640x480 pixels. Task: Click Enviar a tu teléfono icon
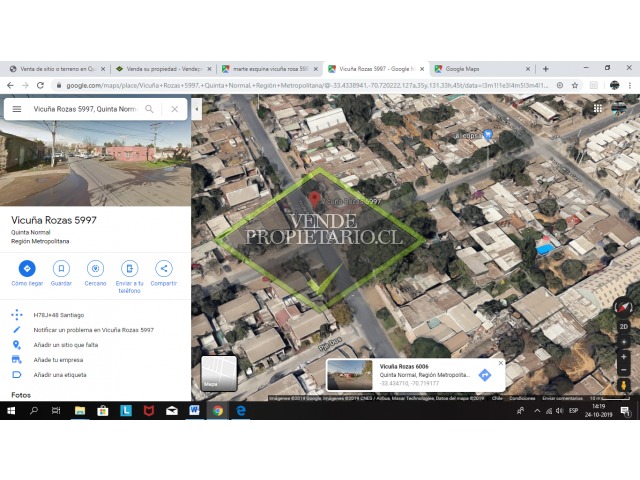coord(129,268)
